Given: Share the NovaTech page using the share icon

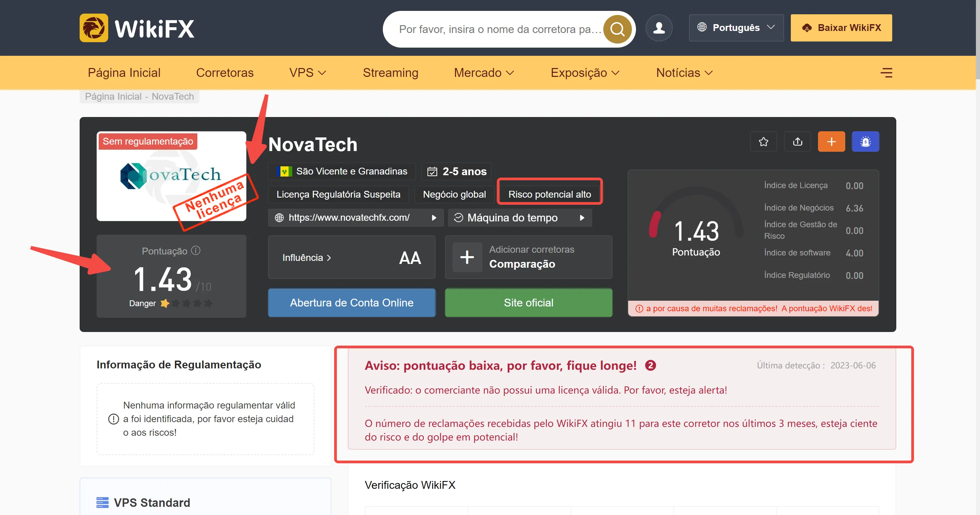Looking at the screenshot, I should pos(797,142).
